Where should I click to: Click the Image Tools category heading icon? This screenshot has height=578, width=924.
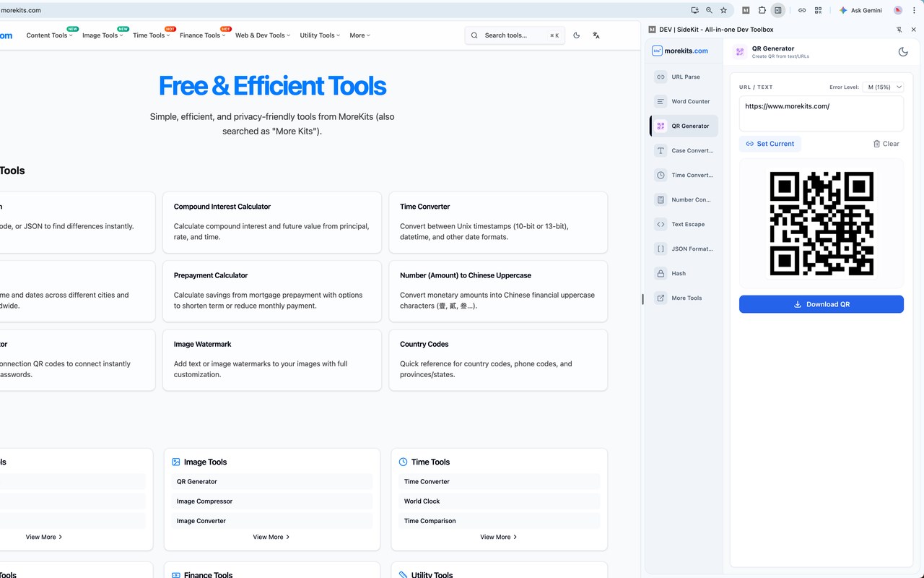176,462
